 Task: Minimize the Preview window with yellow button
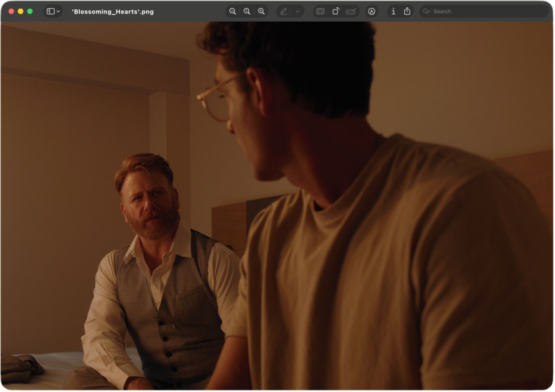[21, 11]
